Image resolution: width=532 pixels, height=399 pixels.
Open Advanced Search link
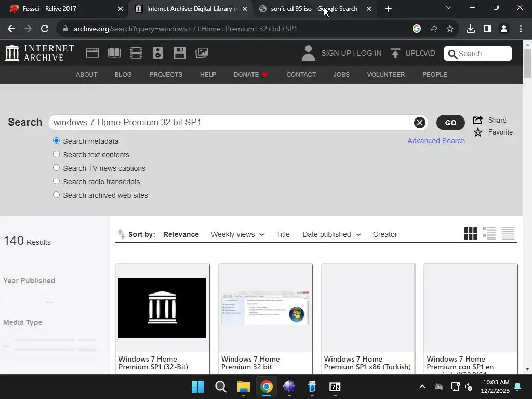click(436, 141)
